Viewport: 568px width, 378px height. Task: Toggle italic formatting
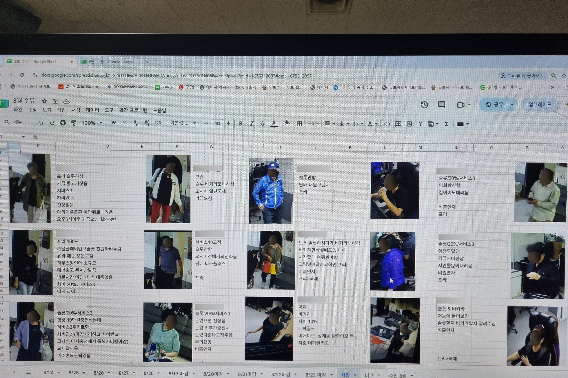click(x=252, y=124)
